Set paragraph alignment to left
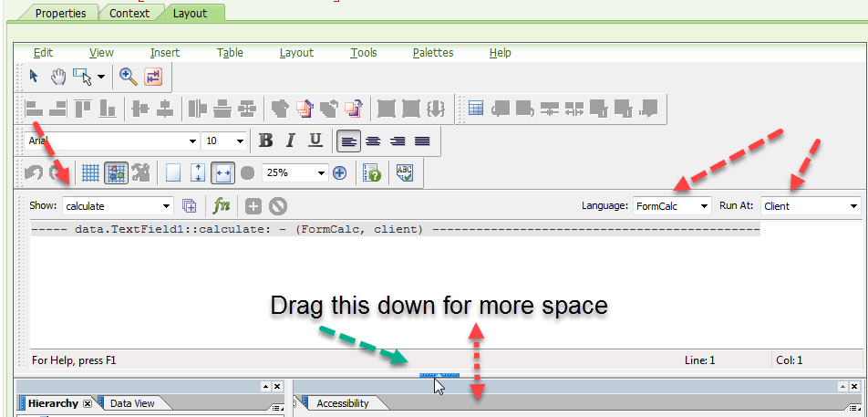 (348, 141)
